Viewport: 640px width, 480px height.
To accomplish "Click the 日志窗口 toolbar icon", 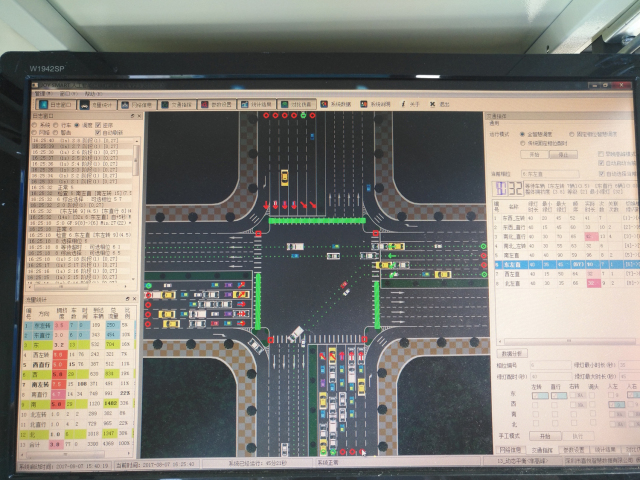I will pos(54,103).
